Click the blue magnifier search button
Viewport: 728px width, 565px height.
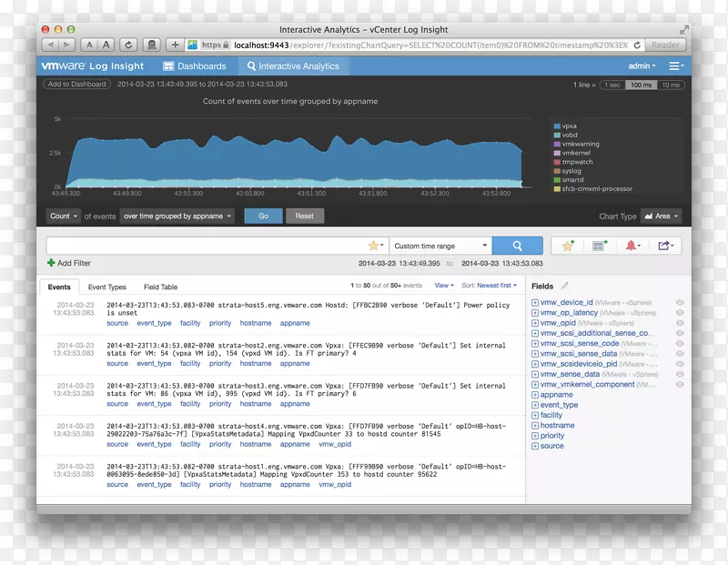[x=517, y=246]
